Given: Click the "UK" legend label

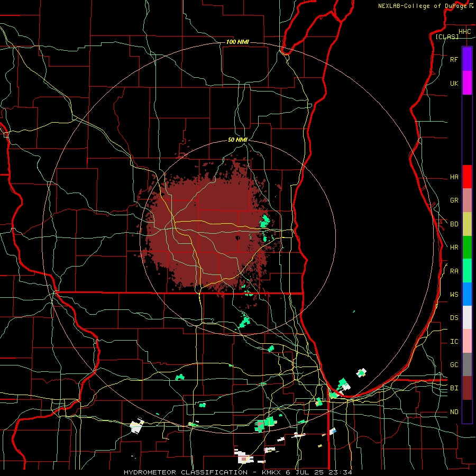Looking at the screenshot, I should [x=454, y=84].
